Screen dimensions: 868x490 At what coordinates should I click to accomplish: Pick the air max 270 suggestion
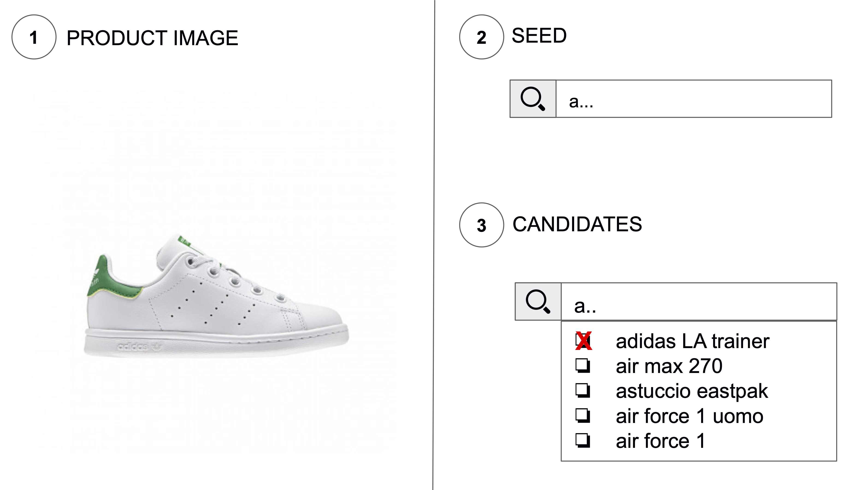tap(669, 366)
